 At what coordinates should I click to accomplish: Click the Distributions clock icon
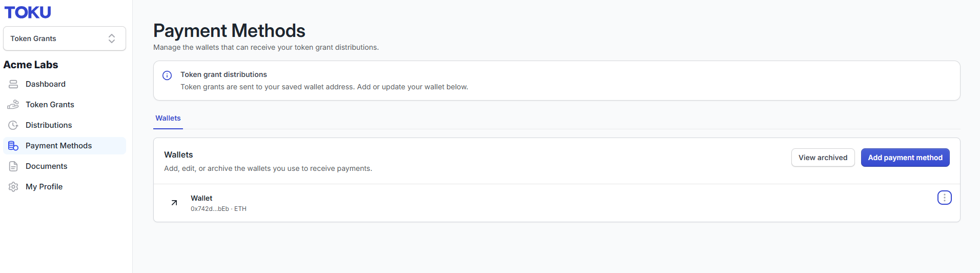pos(13,125)
